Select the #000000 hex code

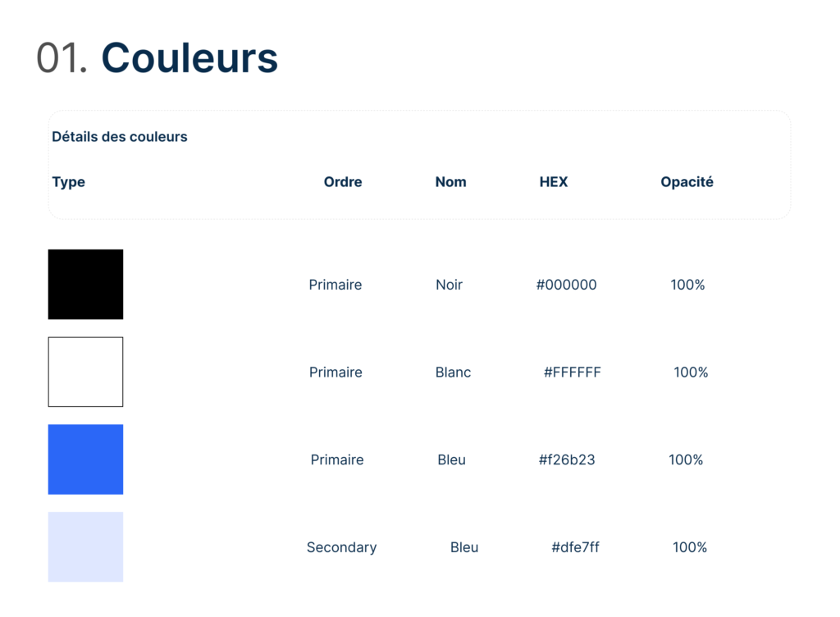566,285
